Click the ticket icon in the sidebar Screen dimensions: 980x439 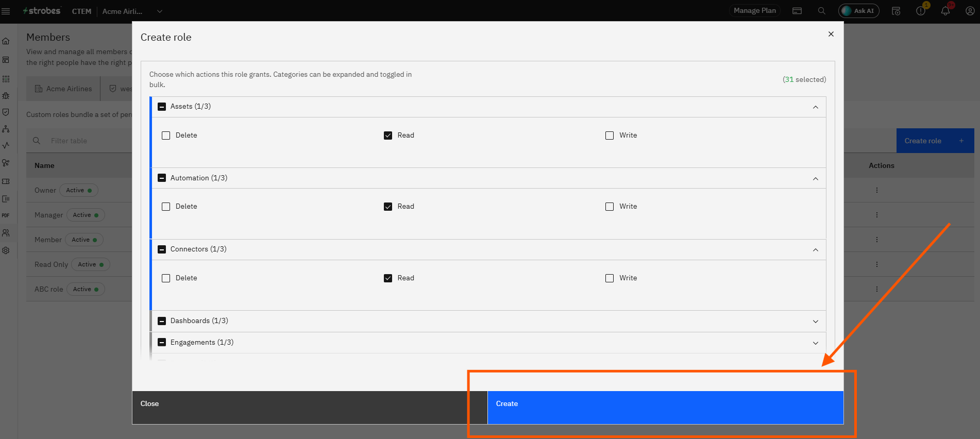click(6, 181)
